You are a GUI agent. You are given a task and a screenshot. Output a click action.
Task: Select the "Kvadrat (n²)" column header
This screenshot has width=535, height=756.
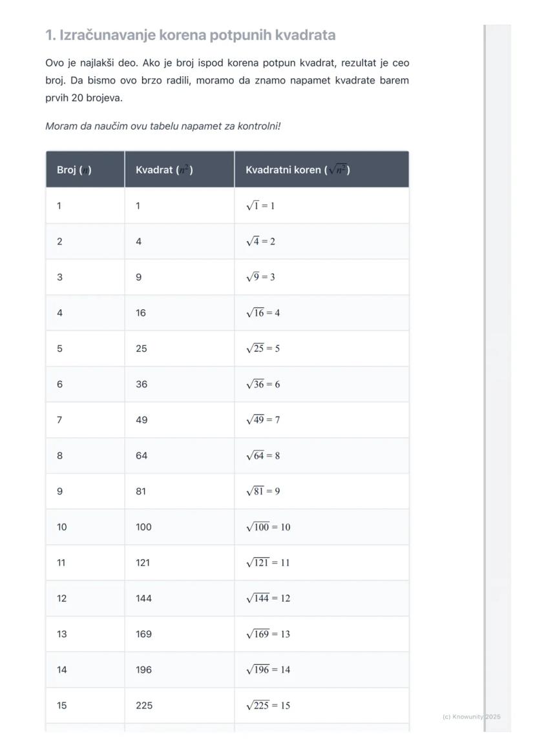[164, 170]
